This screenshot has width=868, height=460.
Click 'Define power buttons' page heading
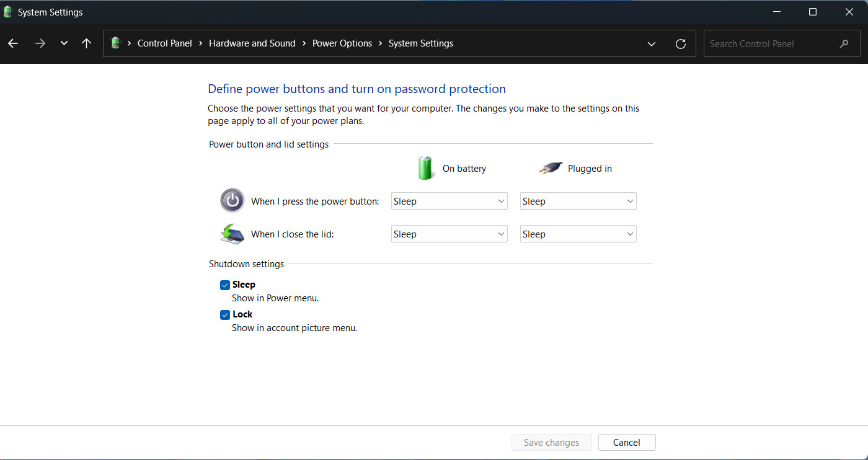357,89
